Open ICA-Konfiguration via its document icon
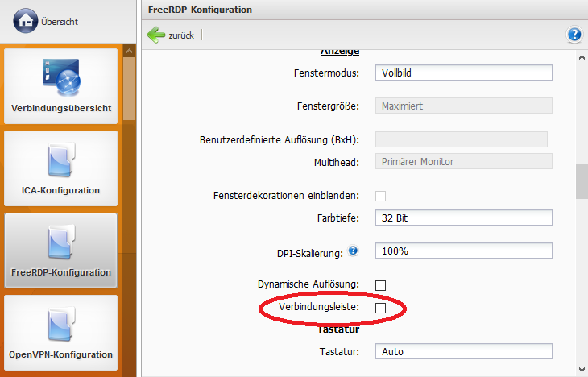 point(60,160)
